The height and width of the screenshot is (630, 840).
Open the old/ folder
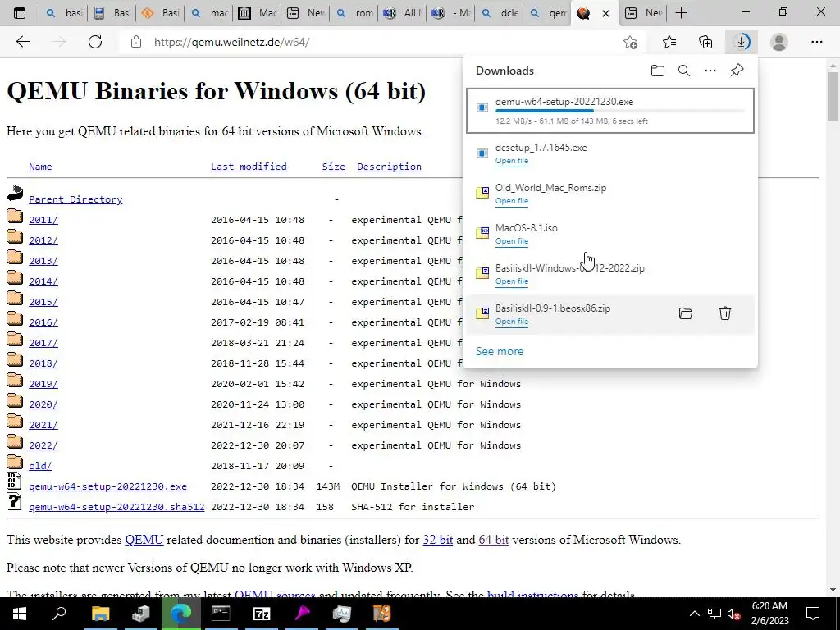(40, 466)
